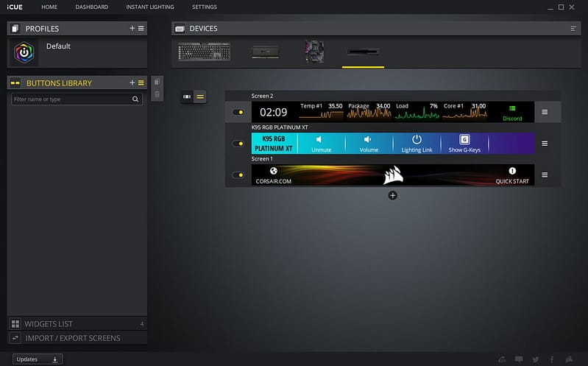This screenshot has height=366, width=588.
Task: Toggle the Screen 1 enable switch
Action: tap(238, 175)
